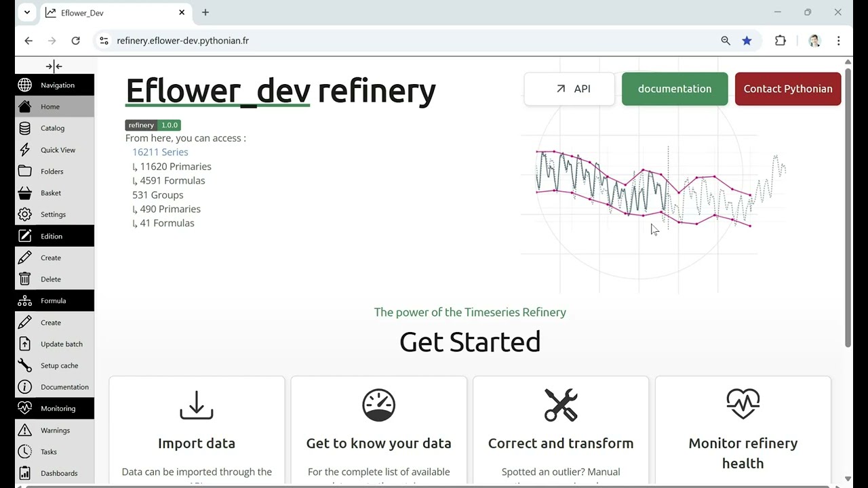The width and height of the screenshot is (868, 488).
Task: Click the Folders folder icon
Action: 25,171
